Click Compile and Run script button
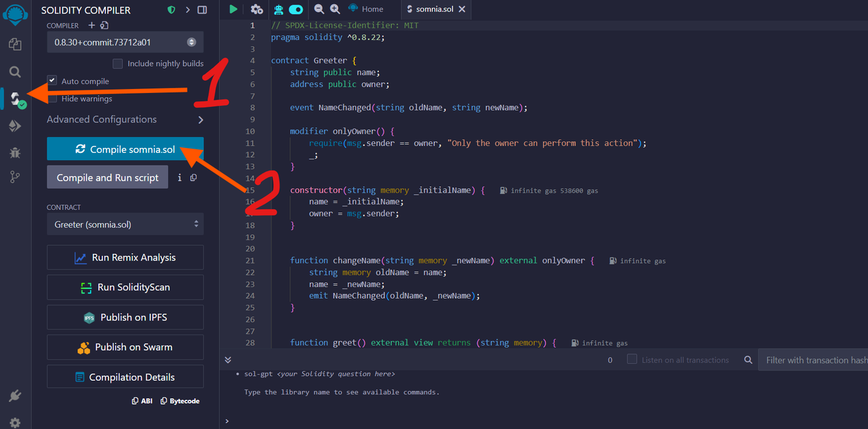This screenshot has height=429, width=868. (108, 178)
